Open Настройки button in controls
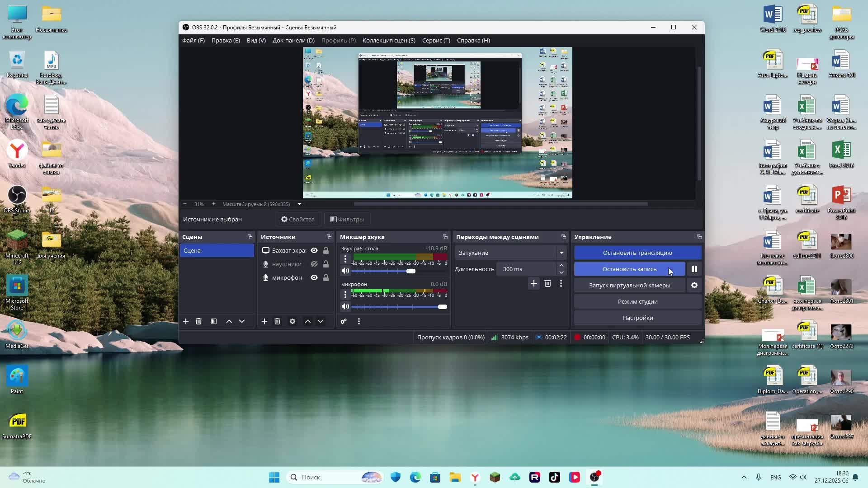The height and width of the screenshot is (488, 868). pyautogui.click(x=637, y=318)
